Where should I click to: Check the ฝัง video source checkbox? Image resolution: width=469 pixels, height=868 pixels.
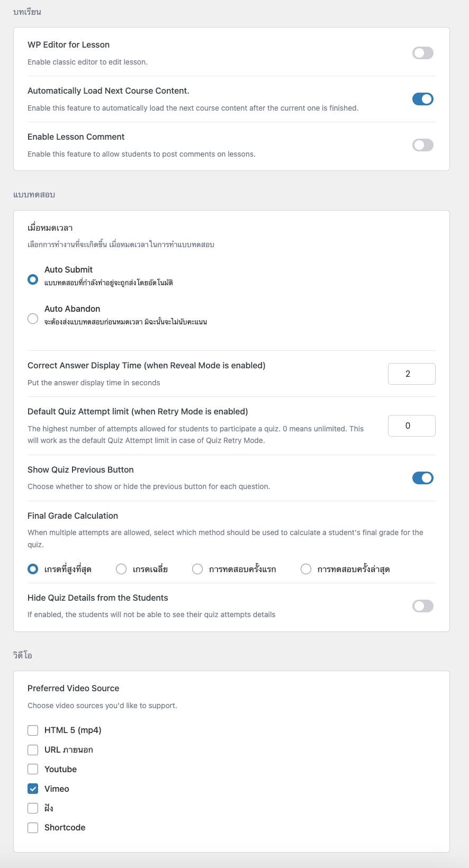(x=33, y=808)
